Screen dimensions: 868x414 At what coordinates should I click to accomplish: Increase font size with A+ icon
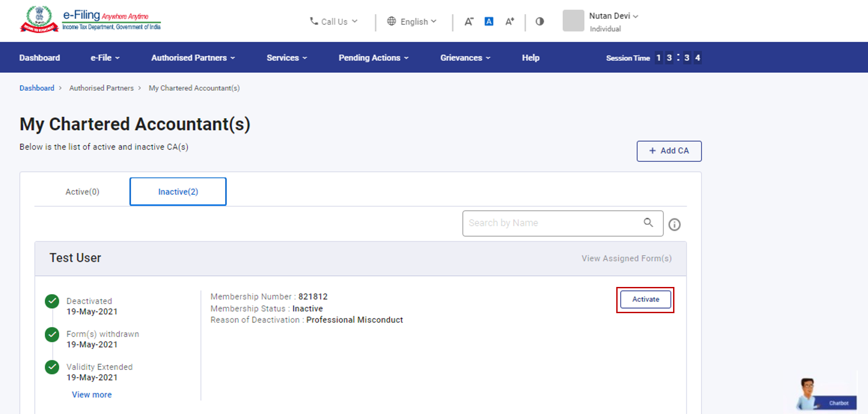510,21
